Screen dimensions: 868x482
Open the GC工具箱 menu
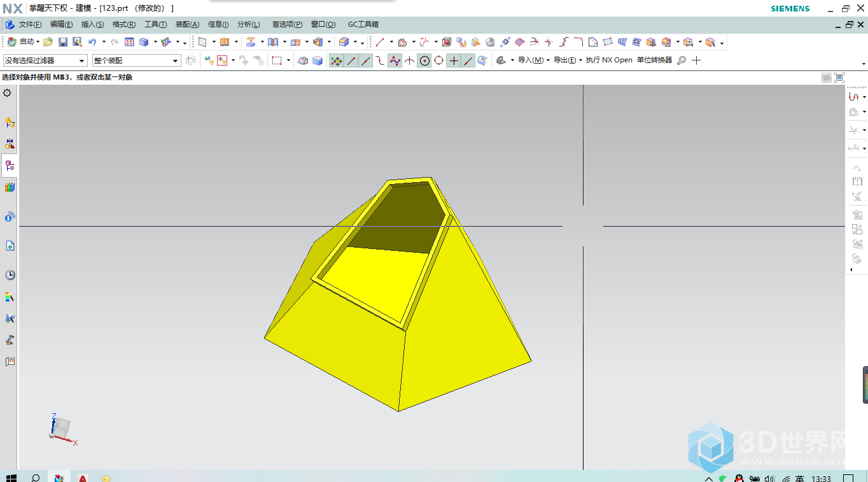[363, 25]
